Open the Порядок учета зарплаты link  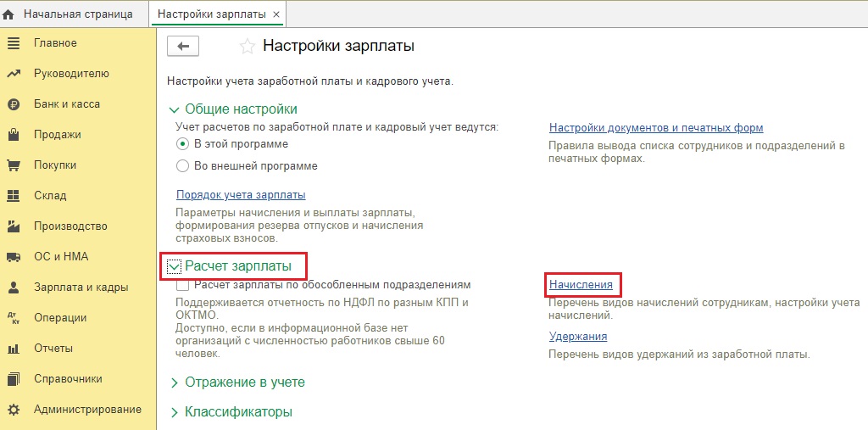(241, 195)
